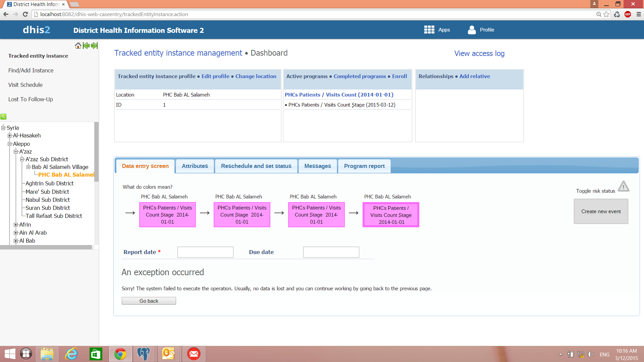Collapse the Aleppo tree node
This screenshot has height=362, width=644.
coord(10,144)
